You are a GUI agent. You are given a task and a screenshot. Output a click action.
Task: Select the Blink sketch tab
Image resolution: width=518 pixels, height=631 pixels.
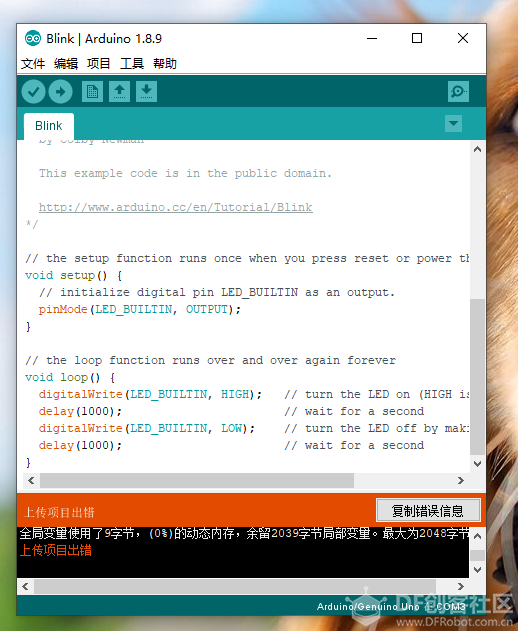pyautogui.click(x=49, y=126)
